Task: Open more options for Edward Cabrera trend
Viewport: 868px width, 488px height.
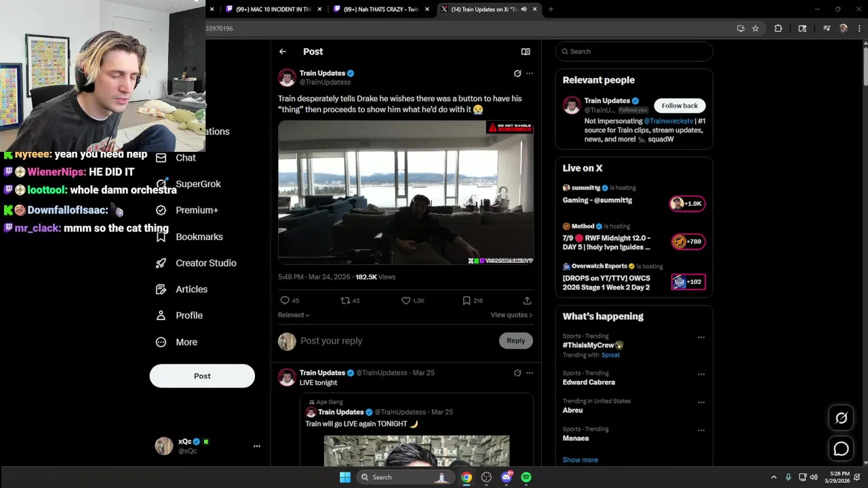Action: [701, 374]
